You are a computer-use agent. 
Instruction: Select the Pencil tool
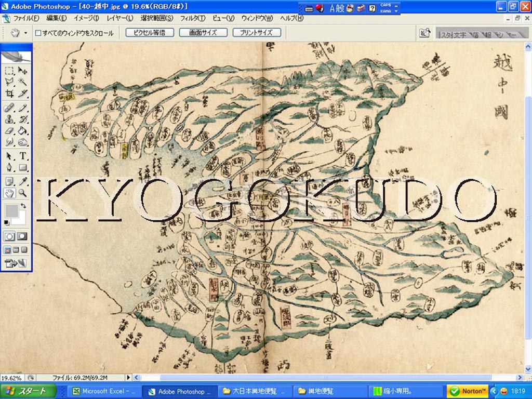pyautogui.click(x=22, y=108)
